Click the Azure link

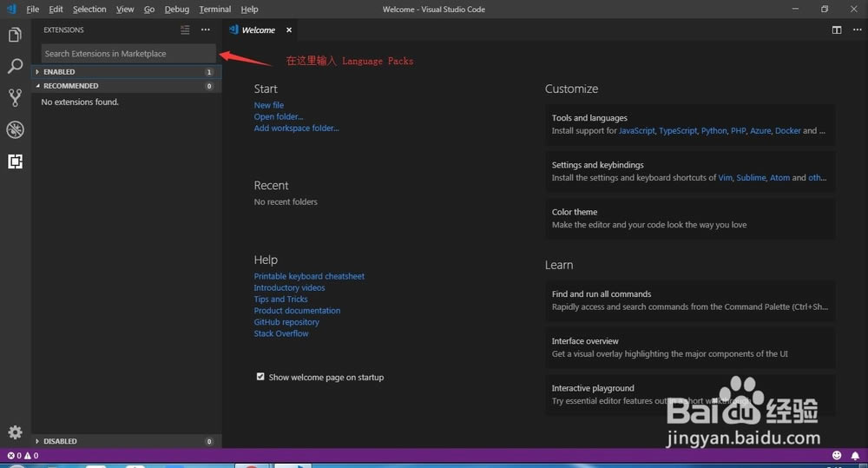760,131
